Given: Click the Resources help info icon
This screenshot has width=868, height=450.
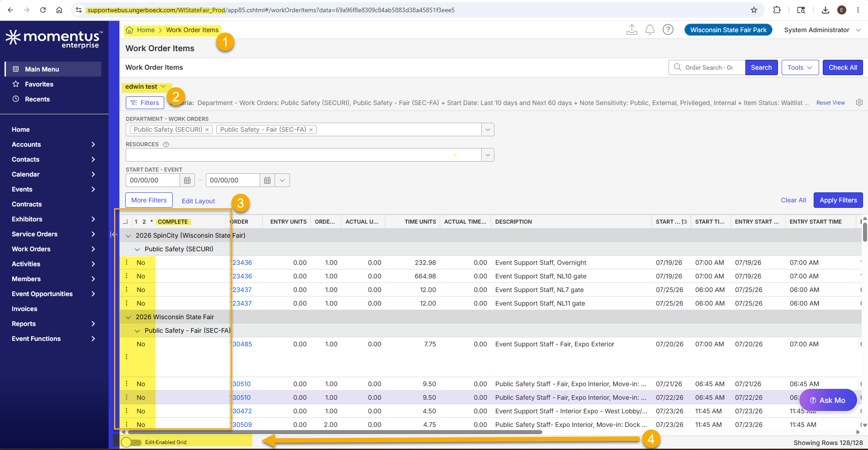Looking at the screenshot, I should coord(166,144).
